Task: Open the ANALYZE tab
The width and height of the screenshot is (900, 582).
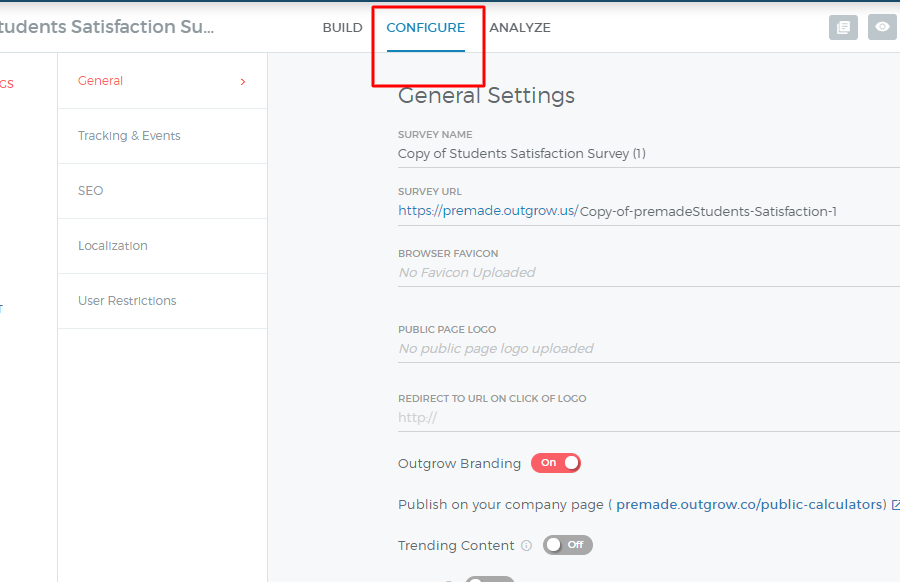Action: [x=520, y=28]
